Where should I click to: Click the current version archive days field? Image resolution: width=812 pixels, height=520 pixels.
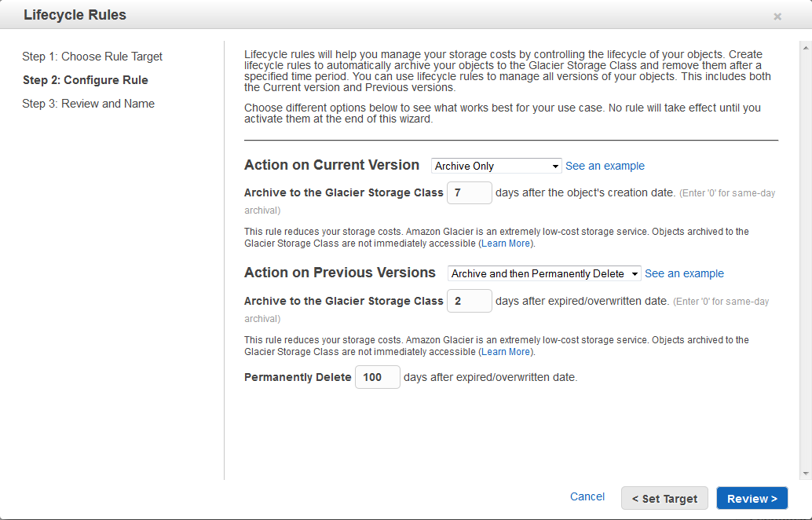[x=469, y=192]
